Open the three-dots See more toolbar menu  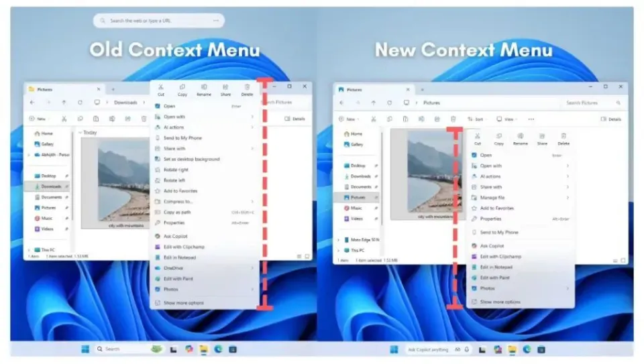pos(531,119)
